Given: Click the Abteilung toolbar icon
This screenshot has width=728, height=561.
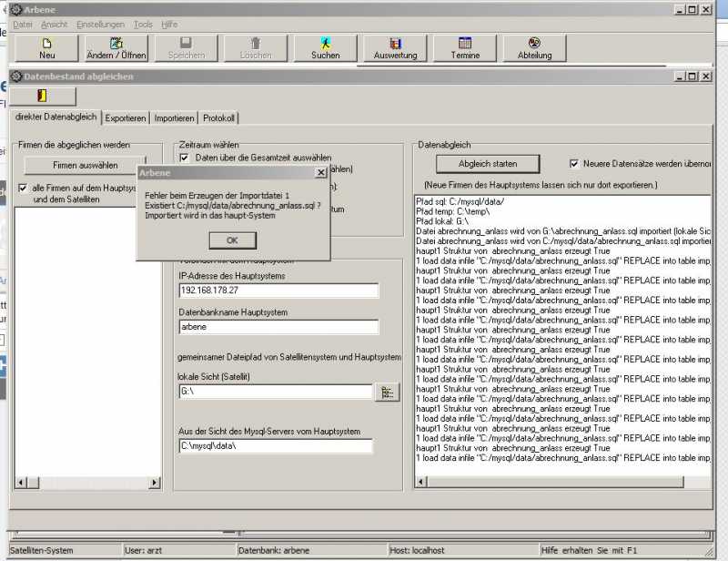Looking at the screenshot, I should 534,48.
